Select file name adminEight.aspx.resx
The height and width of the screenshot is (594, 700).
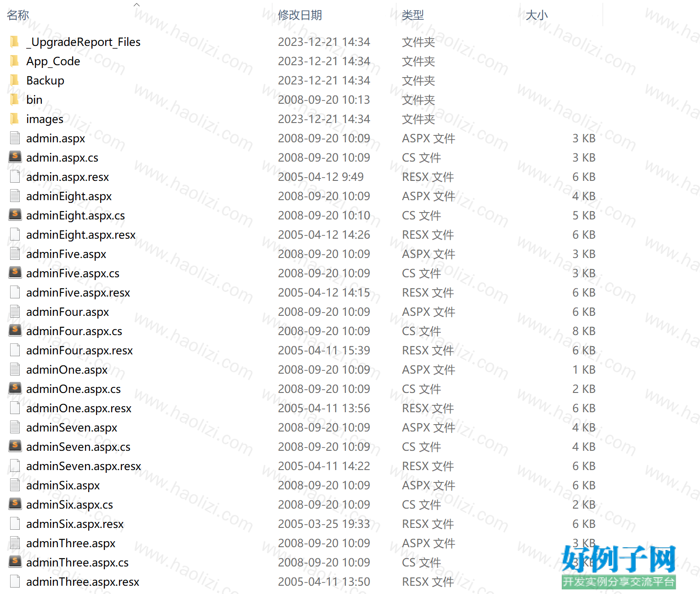click(81, 235)
